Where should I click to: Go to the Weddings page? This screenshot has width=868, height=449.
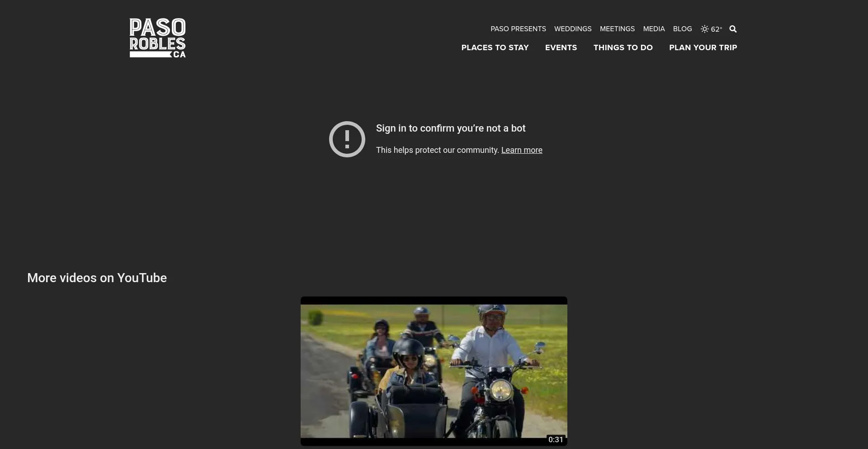click(x=572, y=29)
